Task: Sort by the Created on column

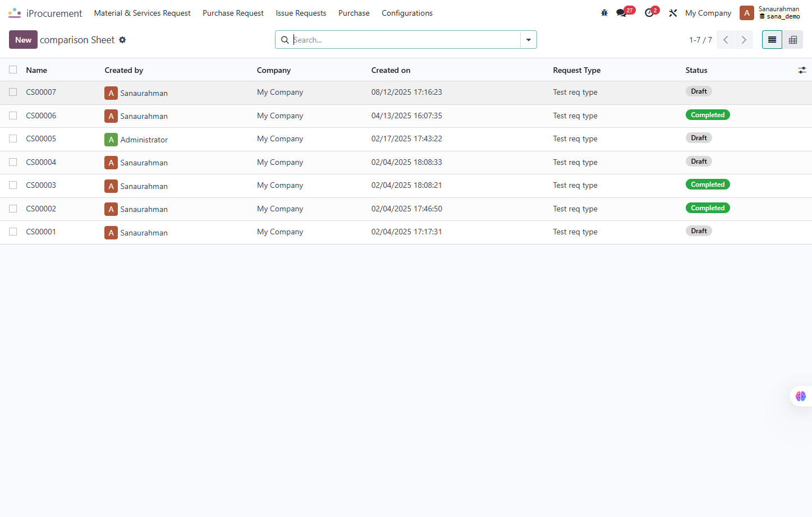Action: coord(391,70)
